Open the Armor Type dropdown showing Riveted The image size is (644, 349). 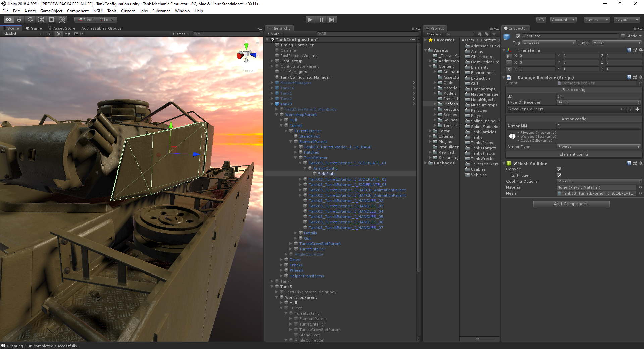coord(599,147)
